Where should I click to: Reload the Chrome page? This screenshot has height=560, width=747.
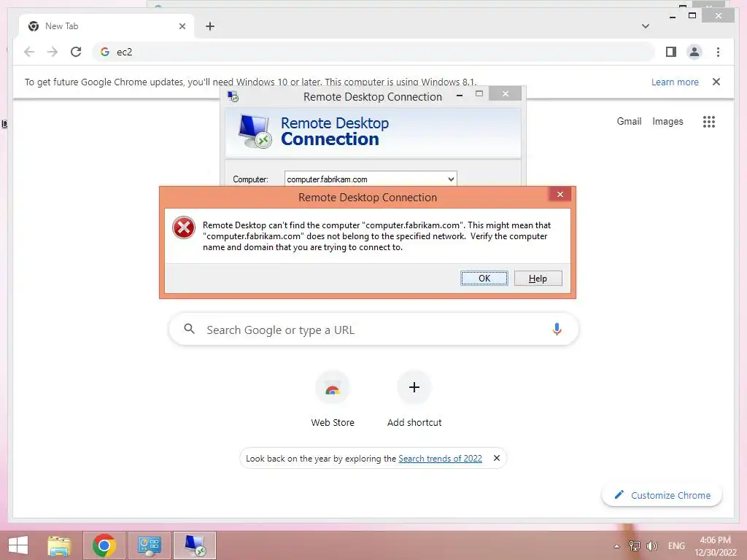(x=76, y=52)
